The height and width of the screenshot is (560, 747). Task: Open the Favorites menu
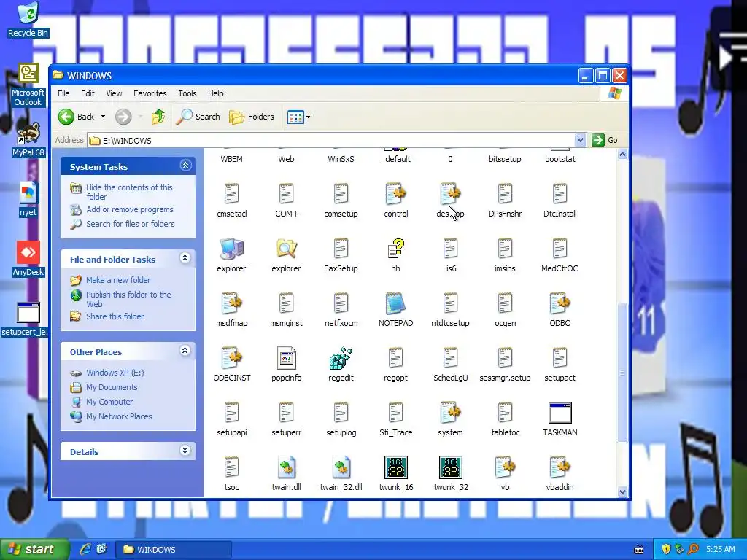tap(150, 93)
